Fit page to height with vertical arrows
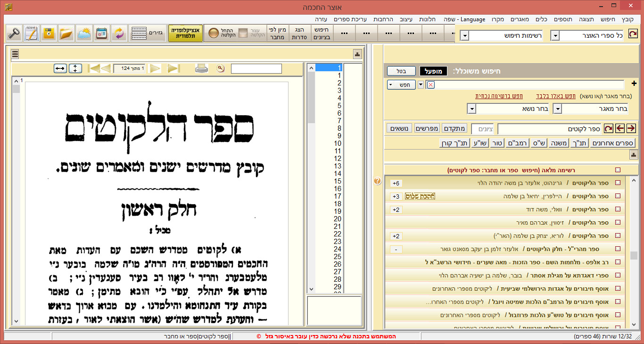644x344 pixels. tap(75, 68)
